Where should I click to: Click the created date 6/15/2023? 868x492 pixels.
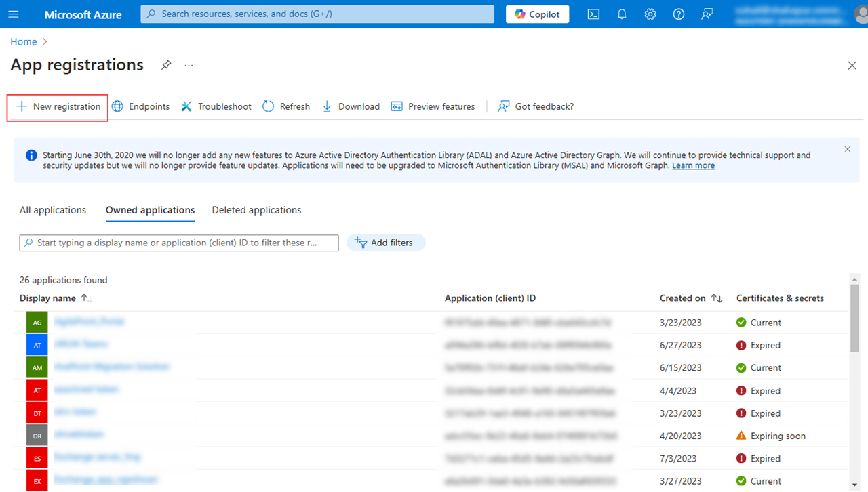pos(681,368)
